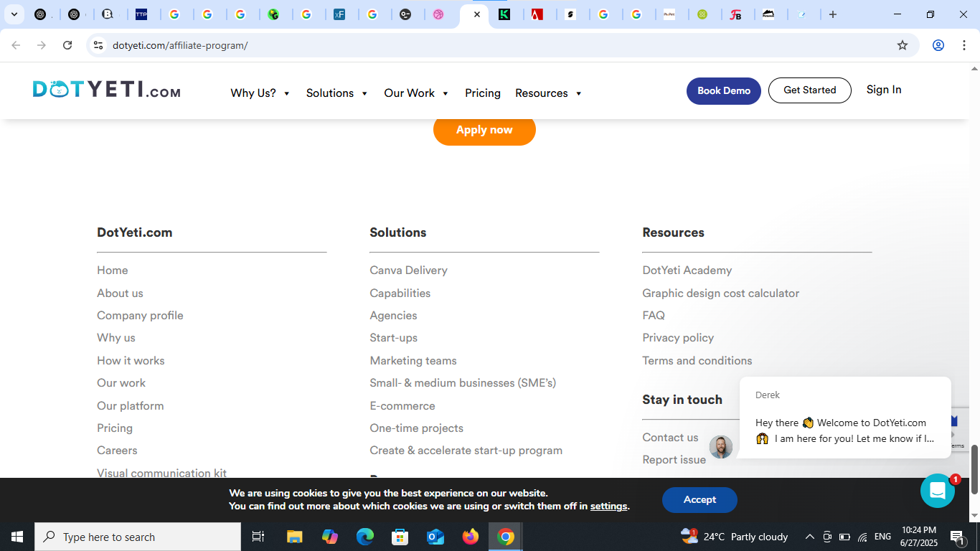Switch to the red Adobe tab
The height and width of the screenshot is (551, 980).
[537, 14]
